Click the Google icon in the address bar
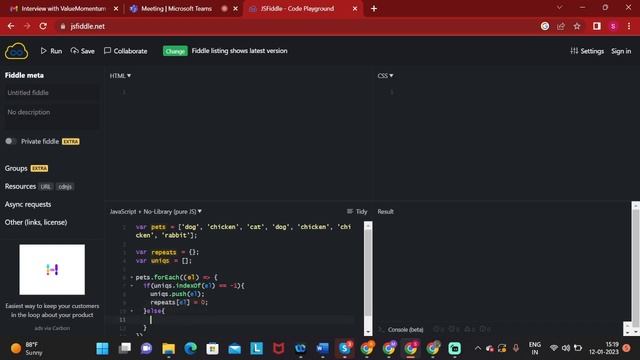Screen dimensions: 640x360 pos(545,26)
